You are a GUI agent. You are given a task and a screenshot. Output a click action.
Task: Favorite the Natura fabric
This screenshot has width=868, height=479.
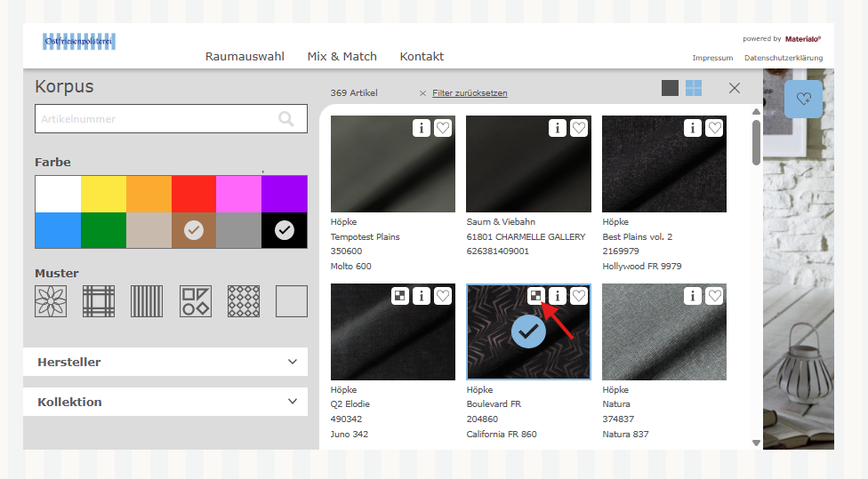coord(715,296)
